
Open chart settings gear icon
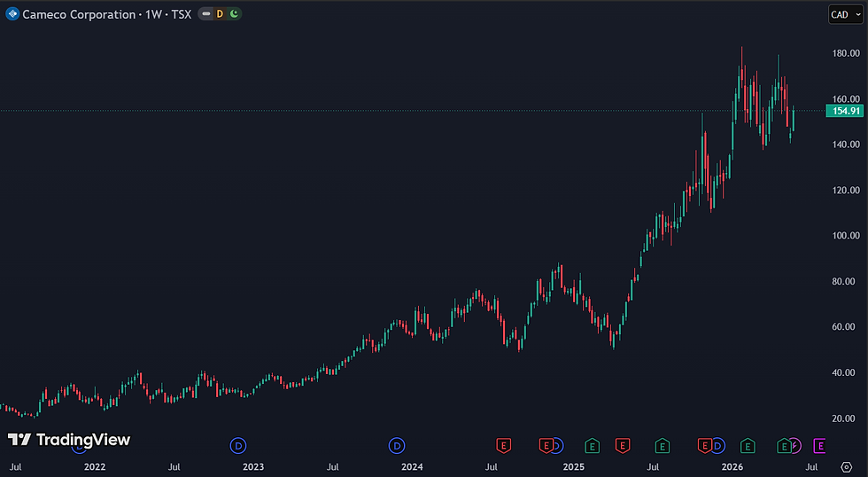(846, 467)
